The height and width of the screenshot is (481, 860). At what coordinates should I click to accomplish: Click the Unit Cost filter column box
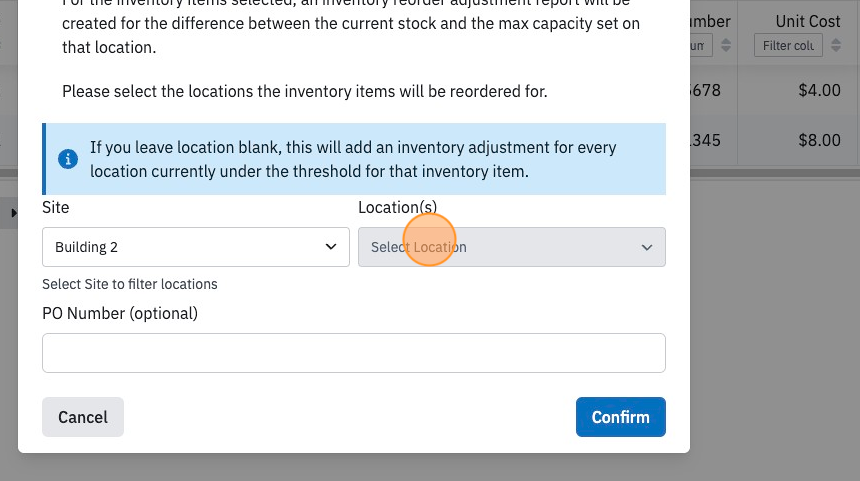tap(788, 46)
